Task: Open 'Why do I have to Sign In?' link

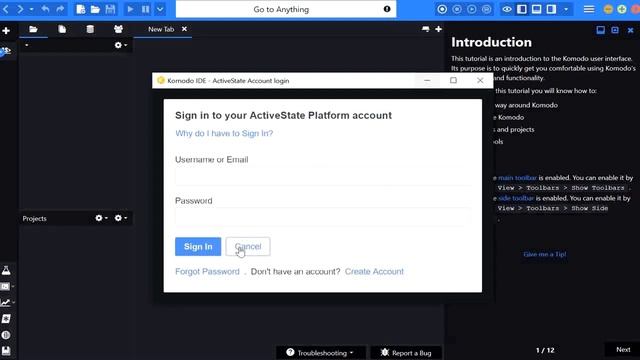Action: pos(224,133)
